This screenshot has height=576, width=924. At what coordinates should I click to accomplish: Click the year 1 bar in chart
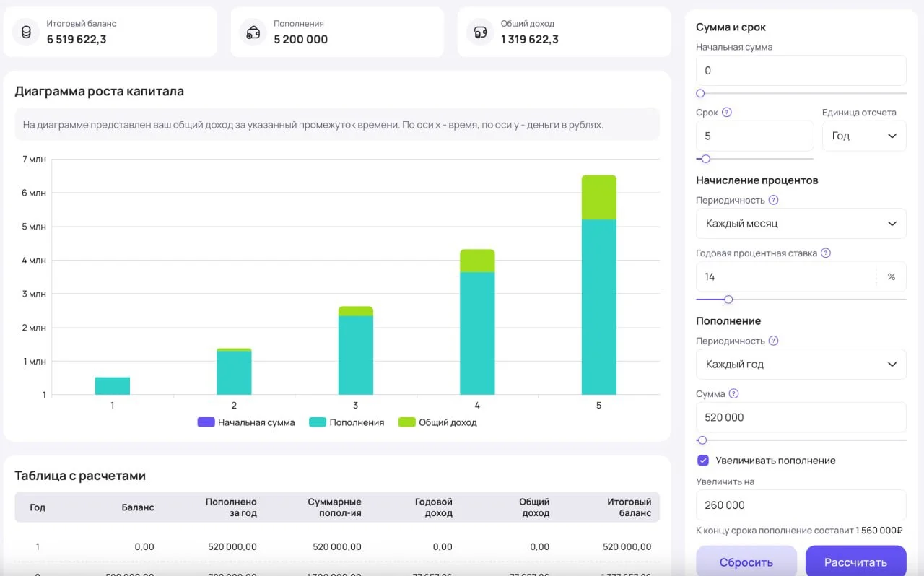point(113,386)
